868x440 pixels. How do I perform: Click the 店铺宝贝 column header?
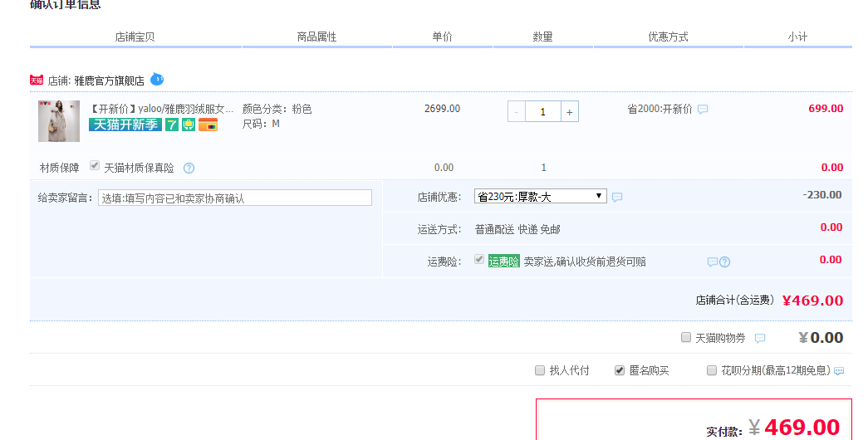(135, 37)
